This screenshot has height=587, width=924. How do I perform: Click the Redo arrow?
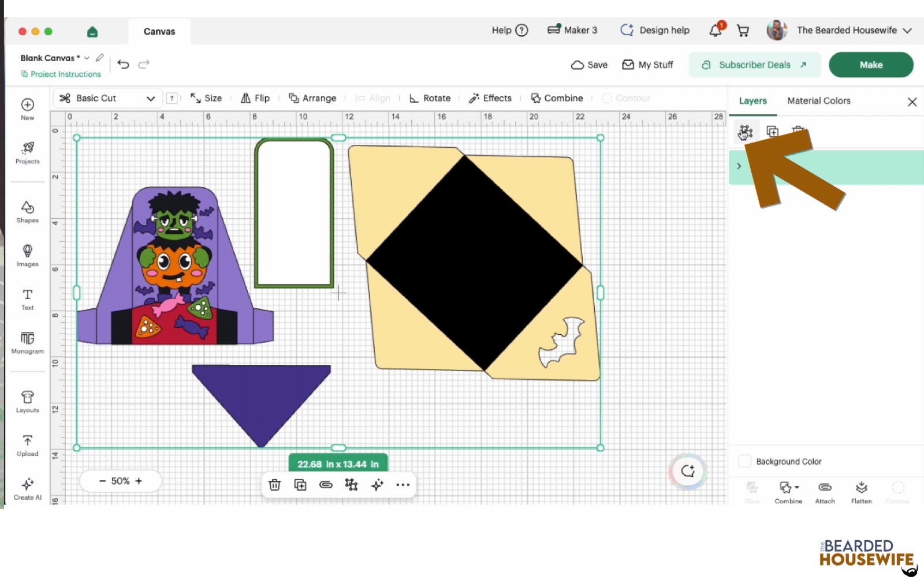(x=144, y=64)
